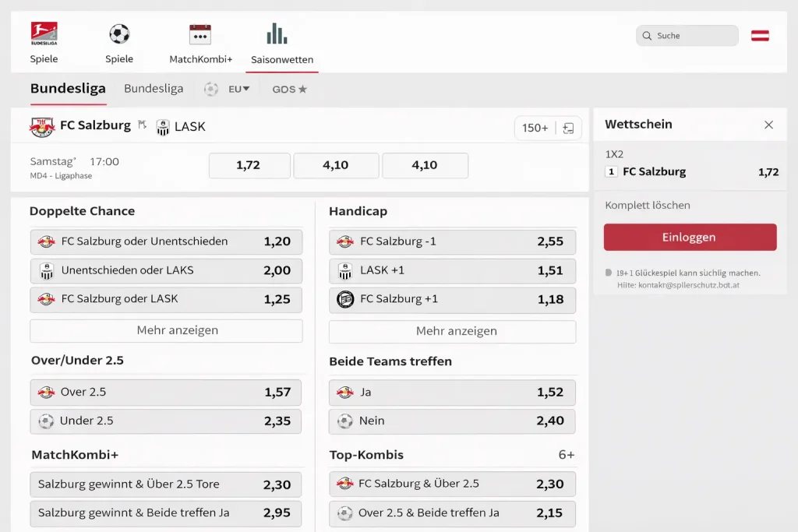798x532 pixels.
Task: Bet on Unentschieden oder LAKS 2,00
Action: click(166, 270)
